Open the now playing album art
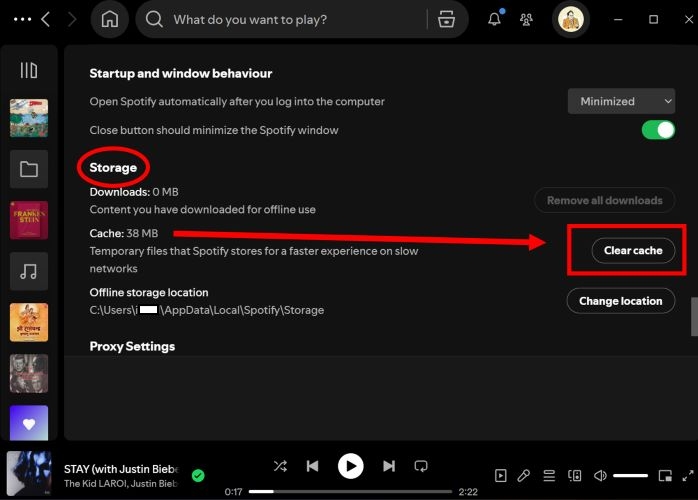Screen dimensions: 698x500 coord(29,474)
